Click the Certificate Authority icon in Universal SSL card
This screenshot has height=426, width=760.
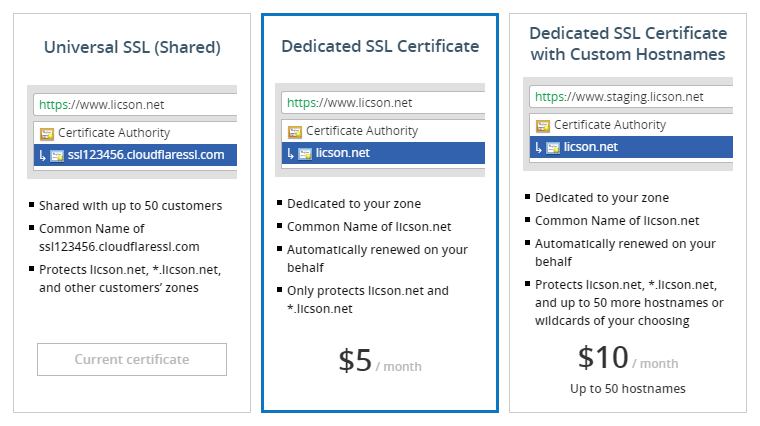coord(47,134)
